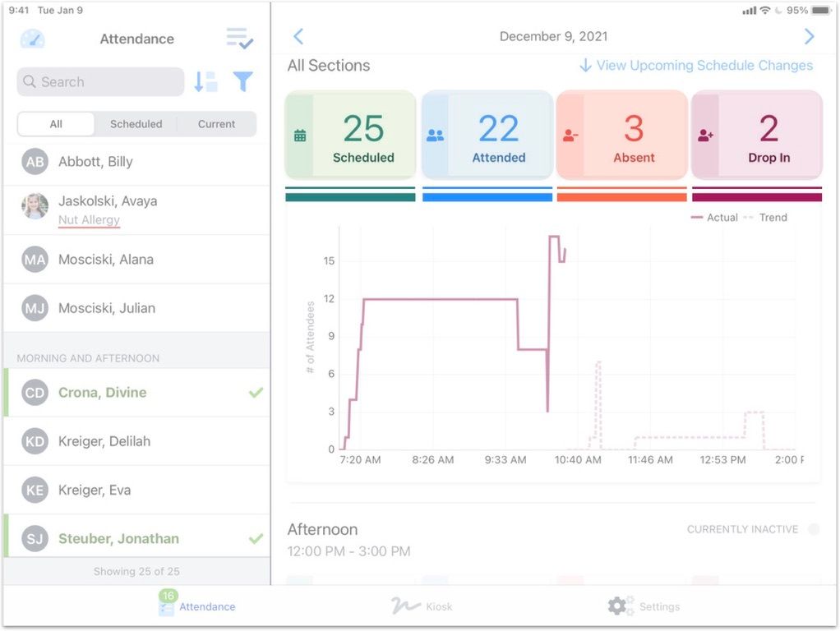The width and height of the screenshot is (840, 631).
Task: Click the battery status icon
Action: coord(822,10)
